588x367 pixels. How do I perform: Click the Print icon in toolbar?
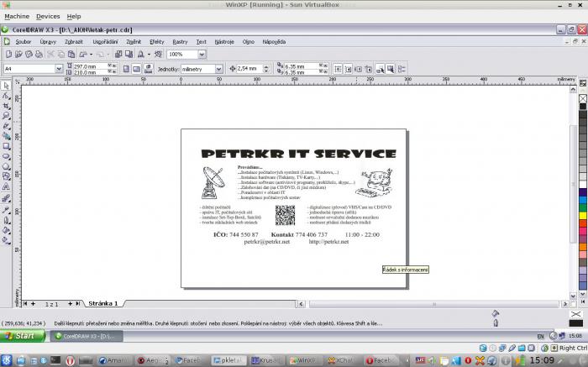(x=39, y=55)
